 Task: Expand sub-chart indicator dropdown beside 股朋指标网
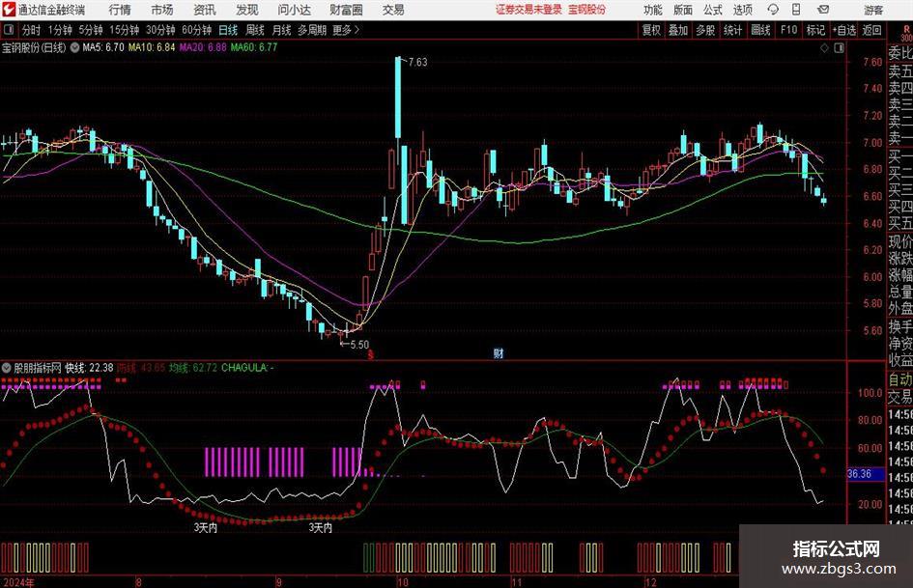pos(7,367)
